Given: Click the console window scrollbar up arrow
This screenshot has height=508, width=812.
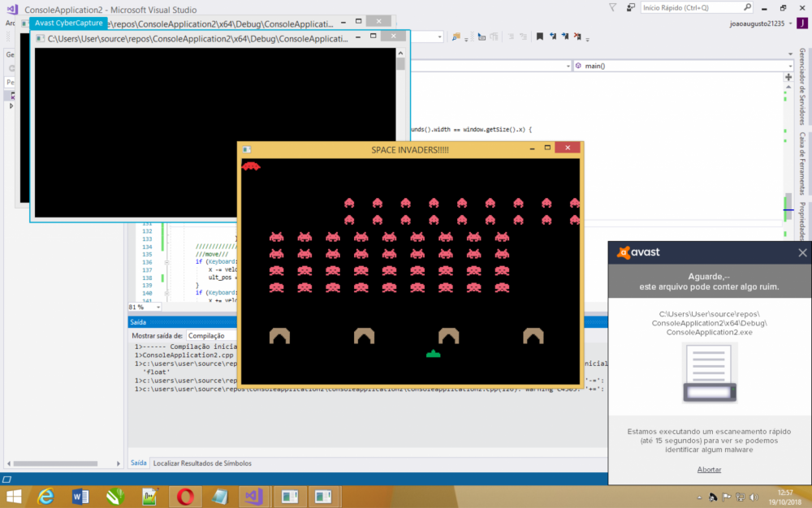Looking at the screenshot, I should coord(400,53).
